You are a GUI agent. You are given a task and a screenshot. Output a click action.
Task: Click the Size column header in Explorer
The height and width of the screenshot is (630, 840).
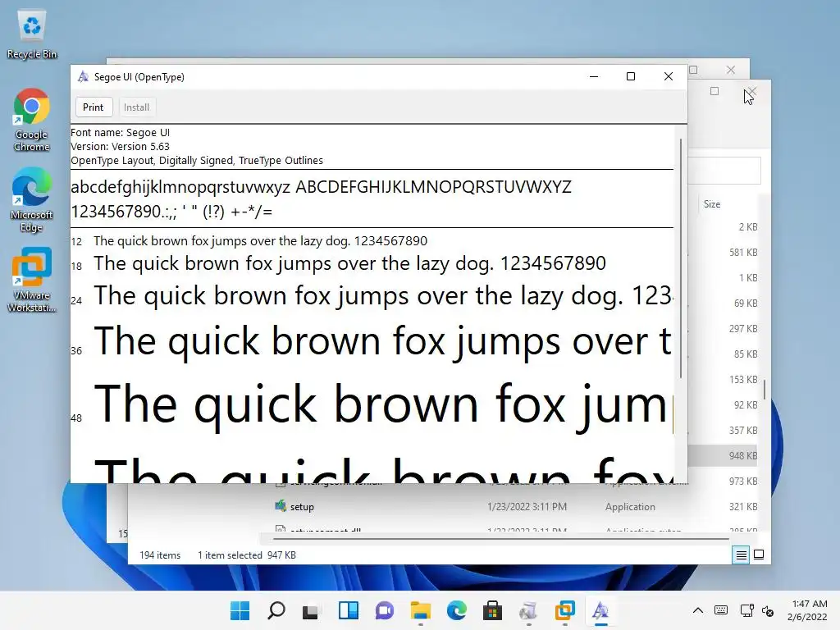[712, 204]
